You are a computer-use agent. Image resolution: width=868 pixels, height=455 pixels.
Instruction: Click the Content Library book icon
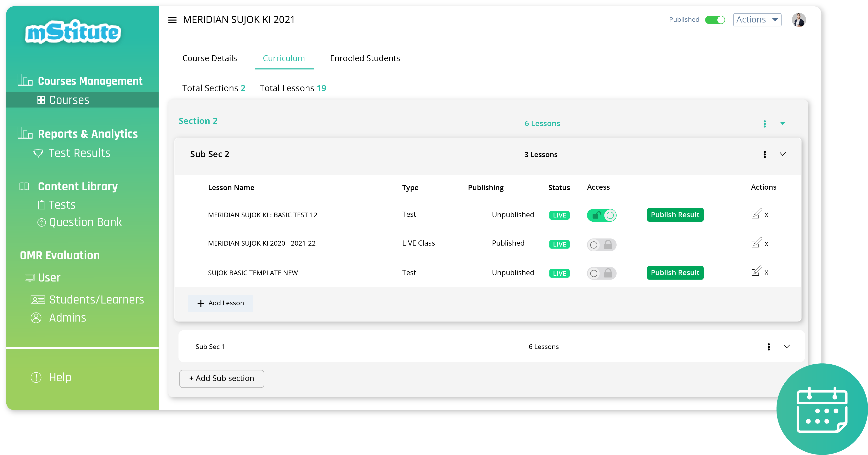coord(24,186)
